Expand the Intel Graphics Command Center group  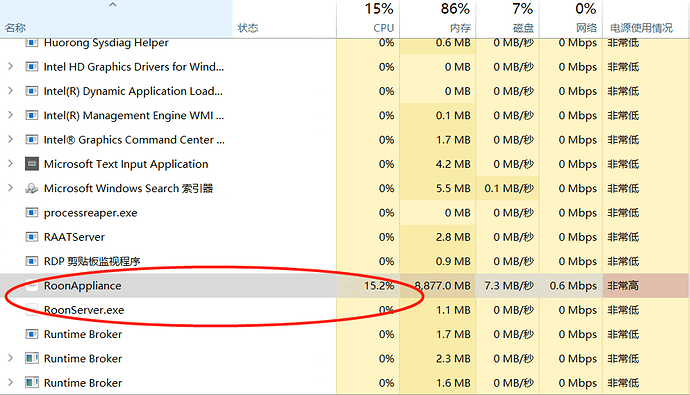pyautogui.click(x=11, y=140)
